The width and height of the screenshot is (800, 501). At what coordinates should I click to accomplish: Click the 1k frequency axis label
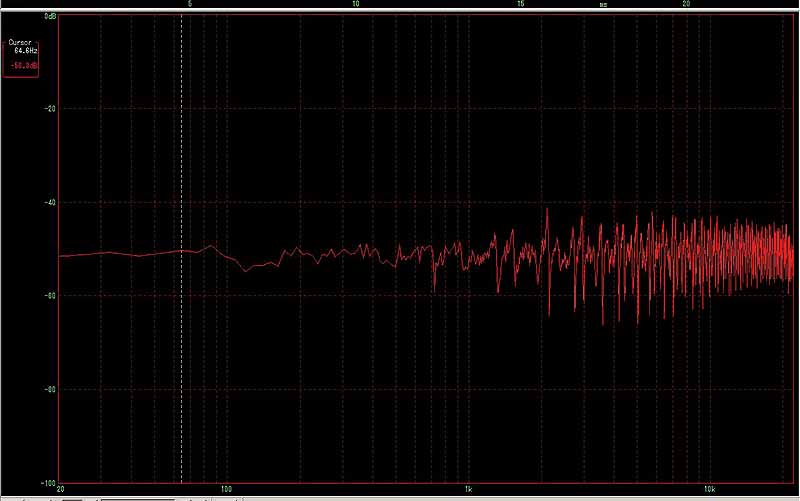coord(469,490)
